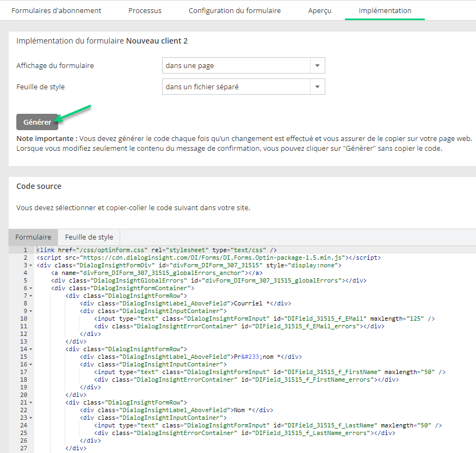Collapse code fold at line 21
The image size is (476, 453).
(30, 402)
